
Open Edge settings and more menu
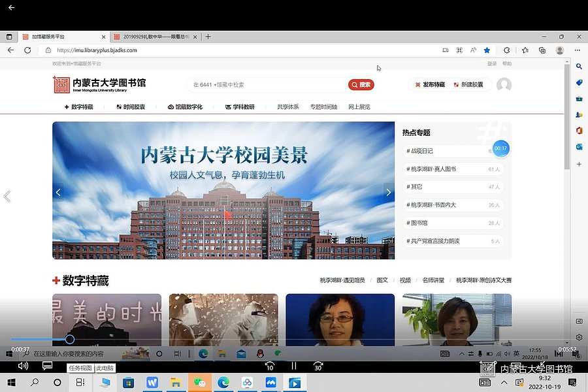(577, 50)
